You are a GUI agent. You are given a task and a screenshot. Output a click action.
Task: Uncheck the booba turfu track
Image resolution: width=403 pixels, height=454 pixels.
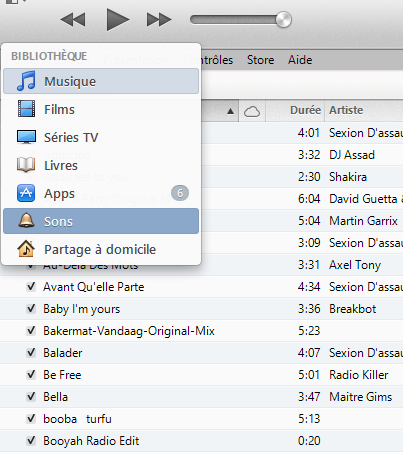pyautogui.click(x=31, y=419)
